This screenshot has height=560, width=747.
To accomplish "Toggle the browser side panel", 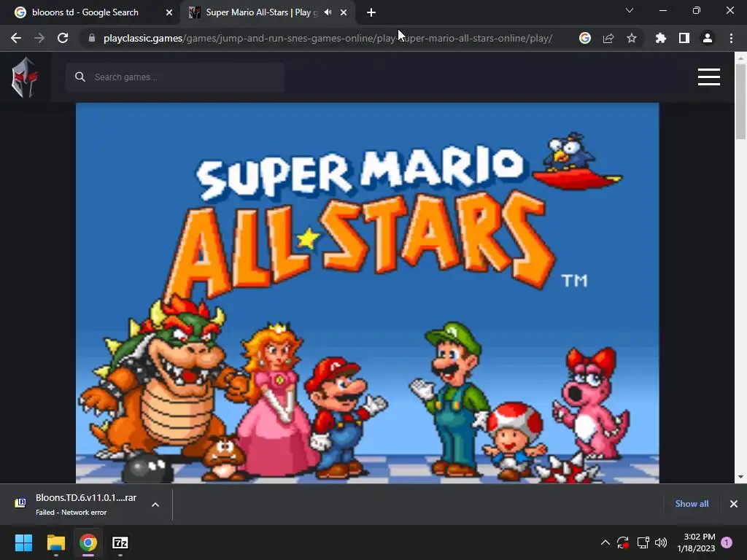I will coord(684,38).
